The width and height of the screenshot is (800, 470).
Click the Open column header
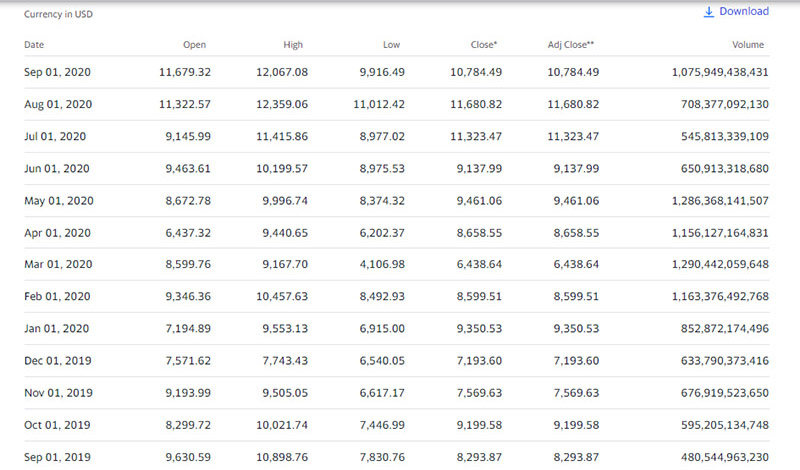pyautogui.click(x=194, y=45)
